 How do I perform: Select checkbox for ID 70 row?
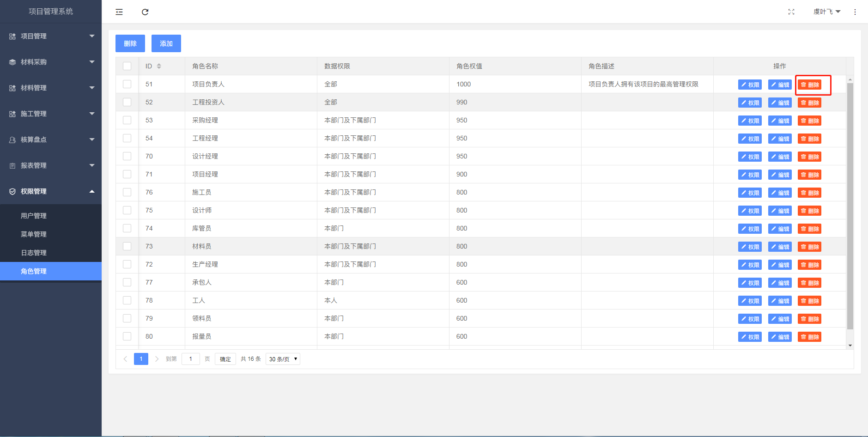click(127, 156)
